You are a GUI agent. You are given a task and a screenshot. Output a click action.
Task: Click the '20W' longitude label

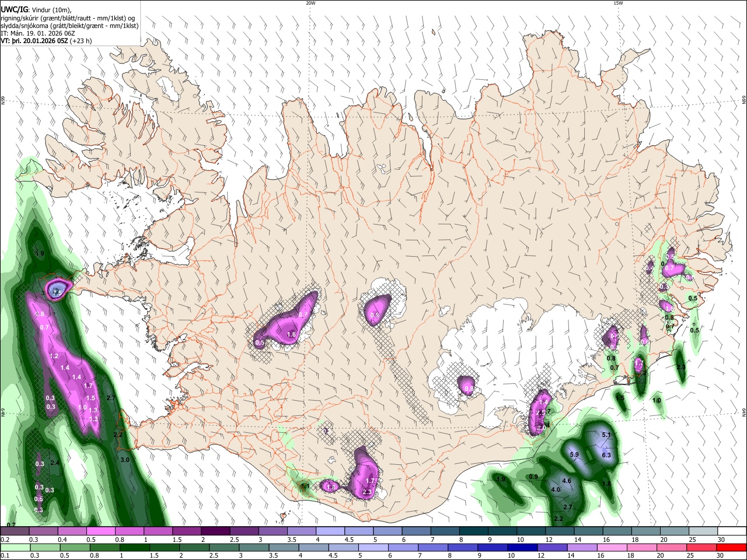click(310, 3)
